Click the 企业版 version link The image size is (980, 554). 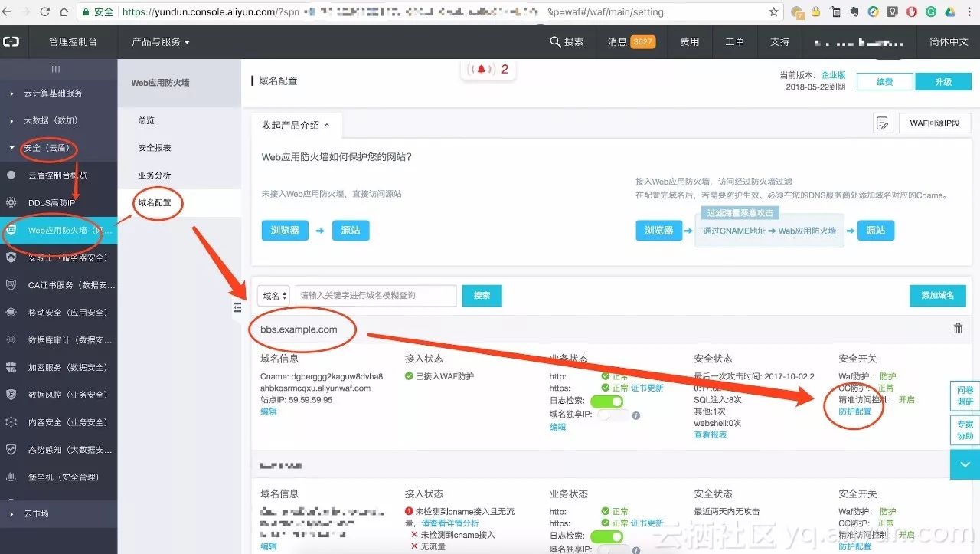click(x=834, y=75)
